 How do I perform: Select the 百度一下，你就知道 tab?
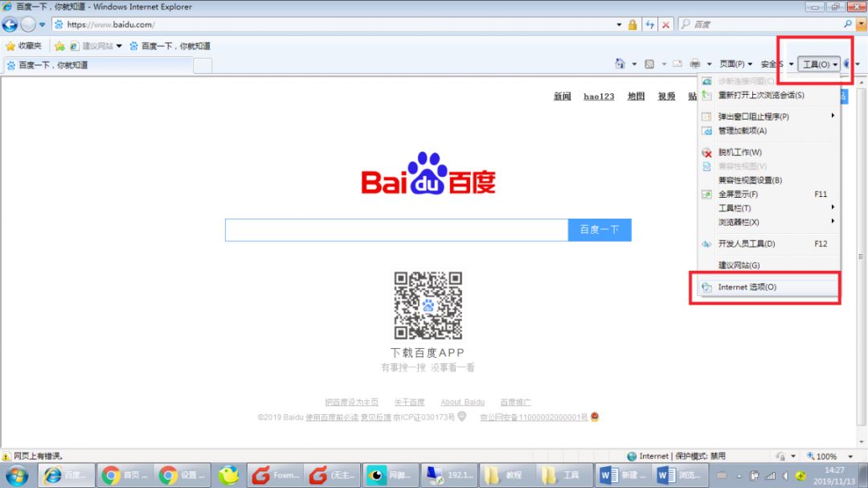[x=97, y=65]
